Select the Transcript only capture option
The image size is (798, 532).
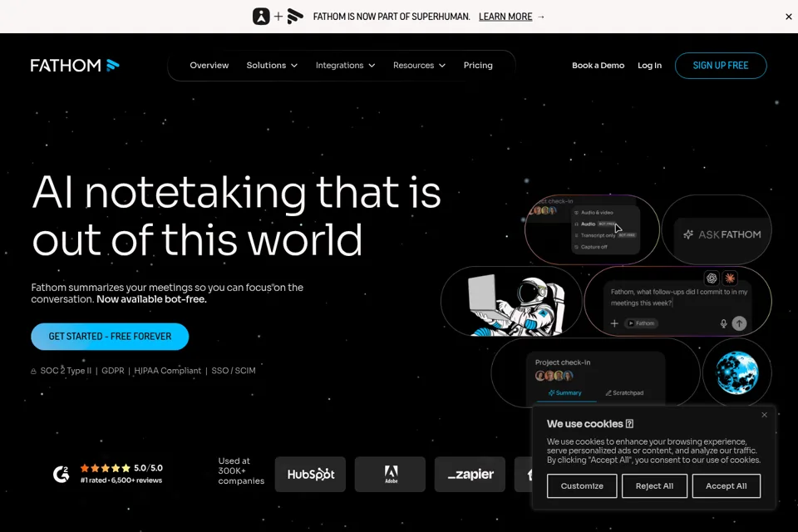604,235
